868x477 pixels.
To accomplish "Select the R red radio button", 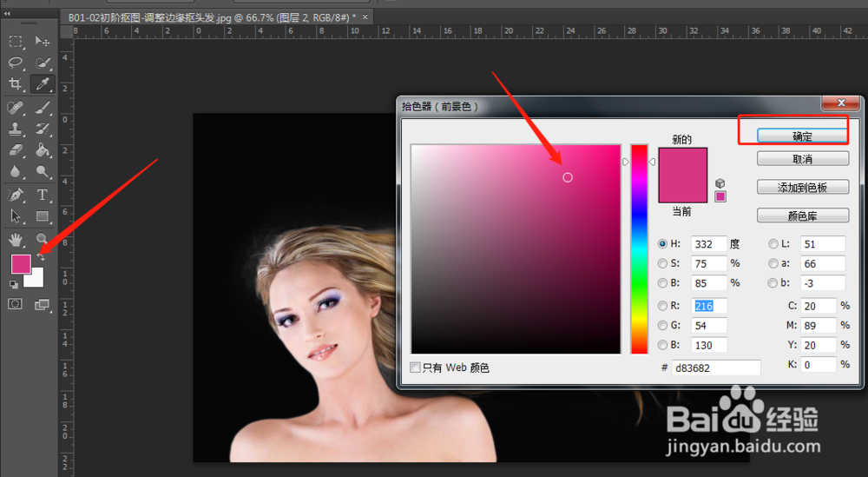I will [x=662, y=306].
